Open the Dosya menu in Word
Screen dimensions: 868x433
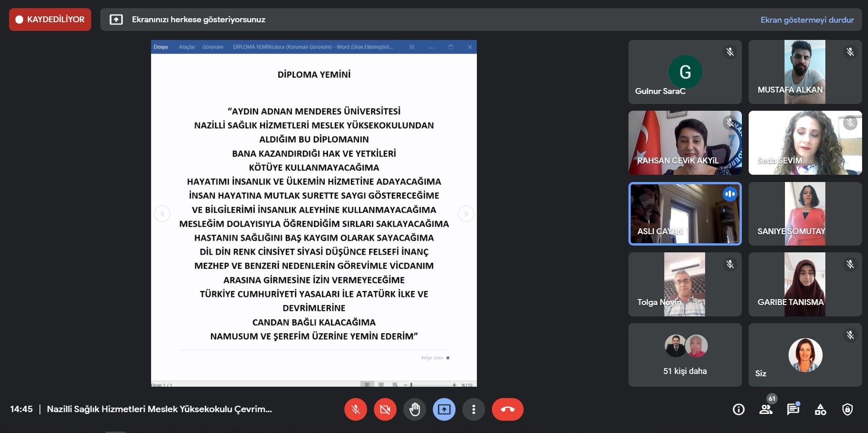(x=161, y=47)
